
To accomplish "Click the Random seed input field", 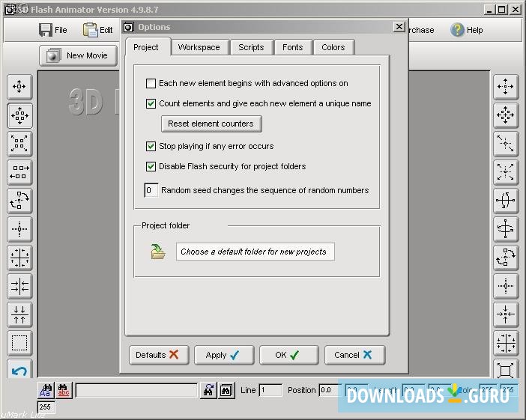I will (151, 190).
